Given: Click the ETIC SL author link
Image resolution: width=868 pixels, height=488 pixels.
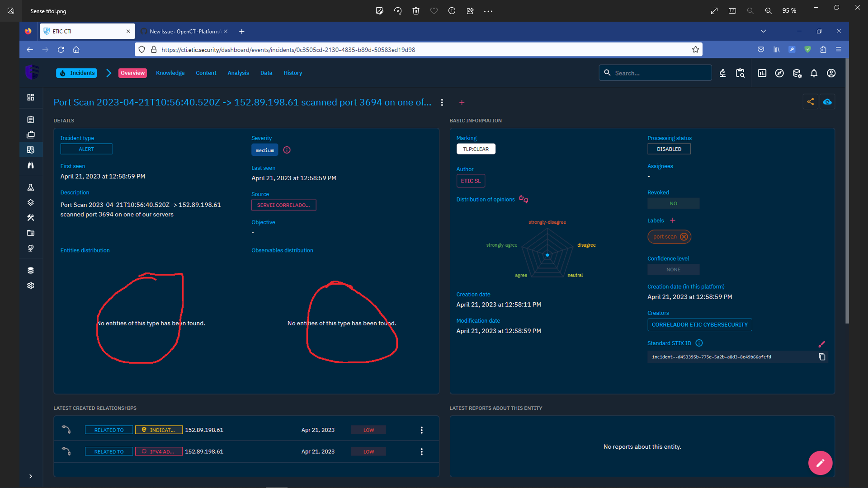Looking at the screenshot, I should coord(471,181).
